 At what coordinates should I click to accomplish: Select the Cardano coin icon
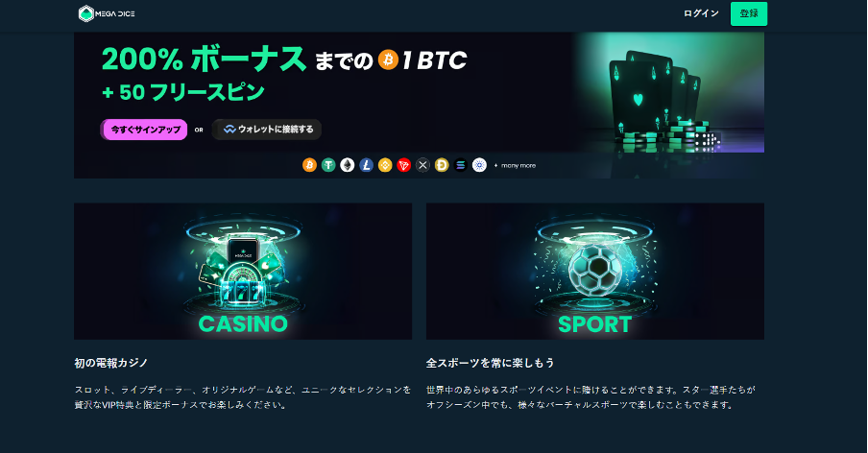(x=479, y=165)
